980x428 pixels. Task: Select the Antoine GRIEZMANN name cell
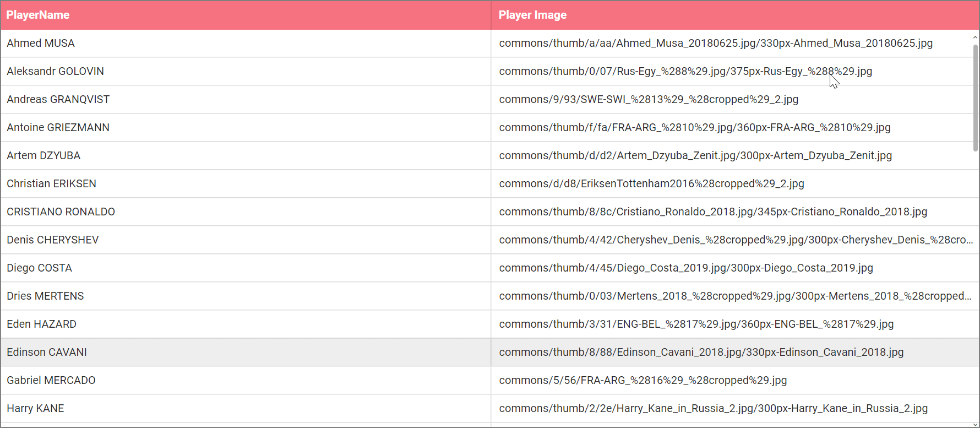click(x=246, y=127)
